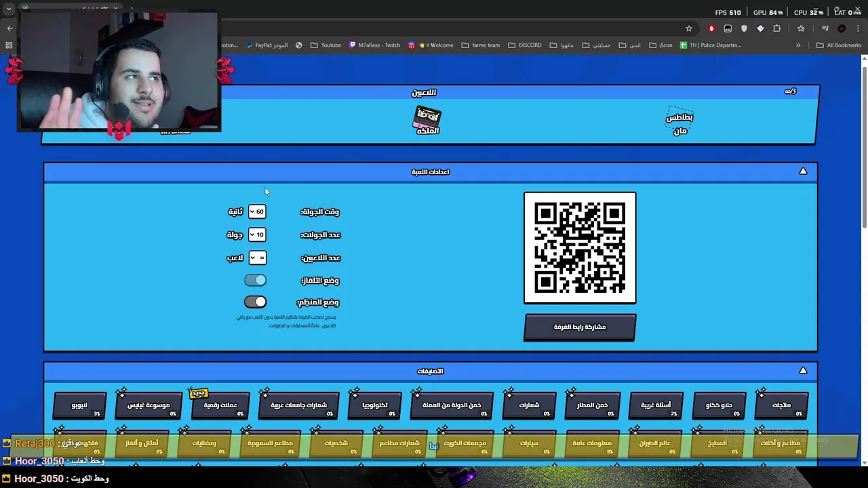Select category المطبخ
The height and width of the screenshot is (488, 868).
coord(717,443)
